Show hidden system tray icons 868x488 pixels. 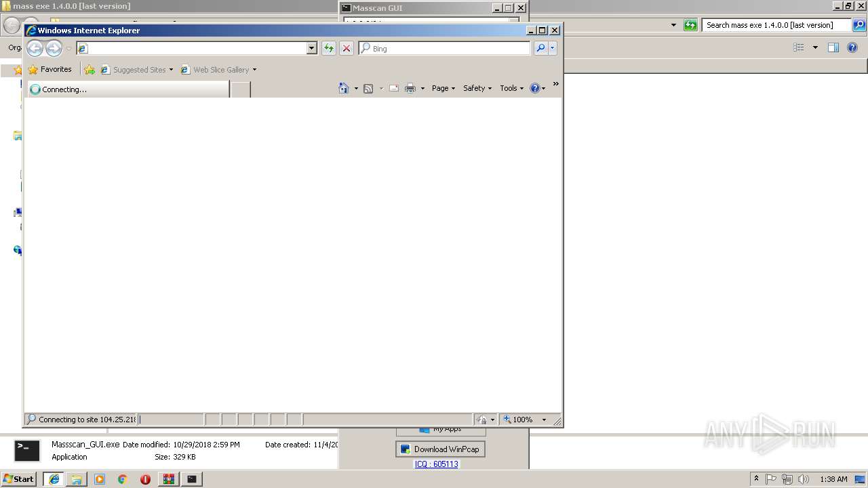click(756, 479)
